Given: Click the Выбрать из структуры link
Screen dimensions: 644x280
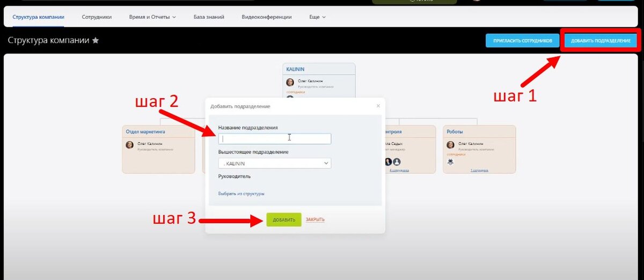Looking at the screenshot, I should pyautogui.click(x=241, y=194).
